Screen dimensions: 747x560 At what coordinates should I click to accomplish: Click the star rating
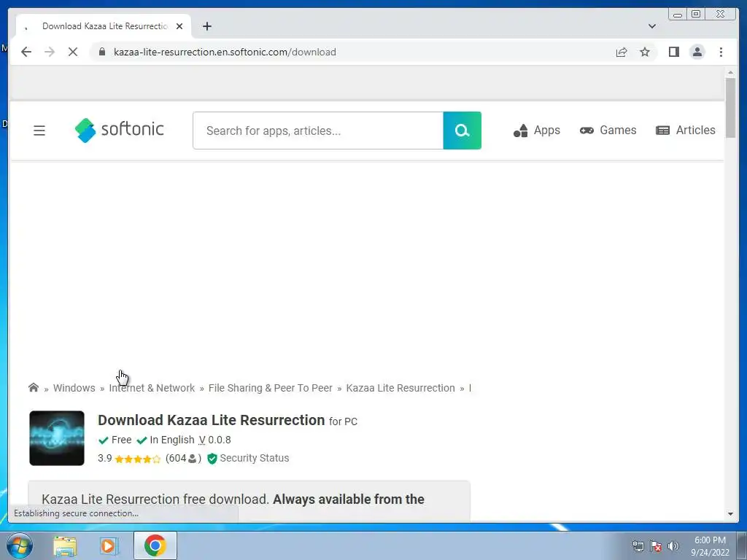(137, 459)
